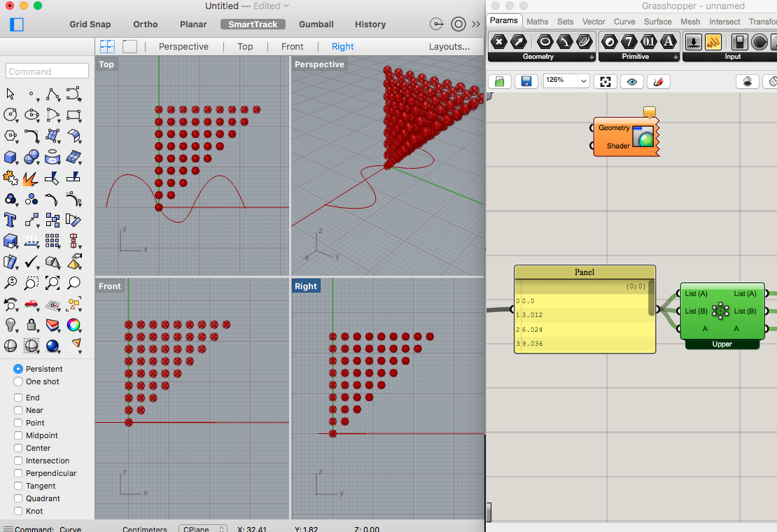Open the Top viewport title menu
This screenshot has width=777, height=532.
(x=106, y=64)
